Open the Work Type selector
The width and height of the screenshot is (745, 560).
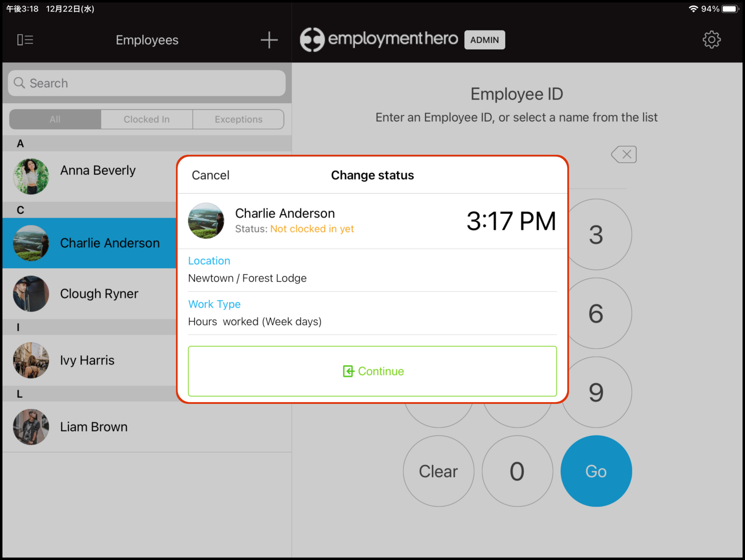[x=214, y=304]
